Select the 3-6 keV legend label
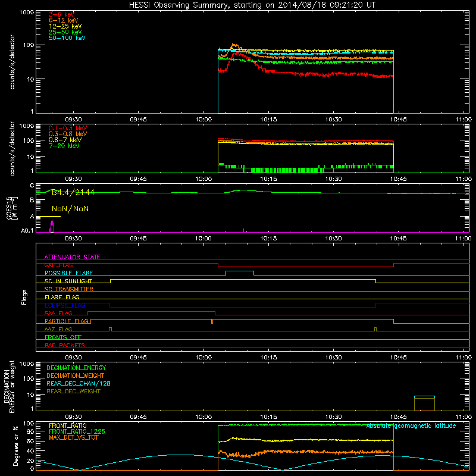This screenshot has height=476, width=476. click(61, 14)
